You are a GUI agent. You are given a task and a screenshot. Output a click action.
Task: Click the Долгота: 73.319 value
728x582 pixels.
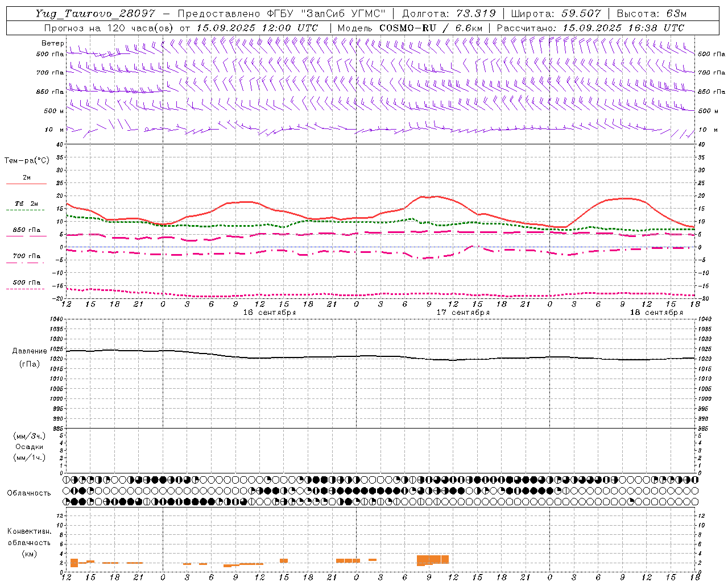point(449,14)
